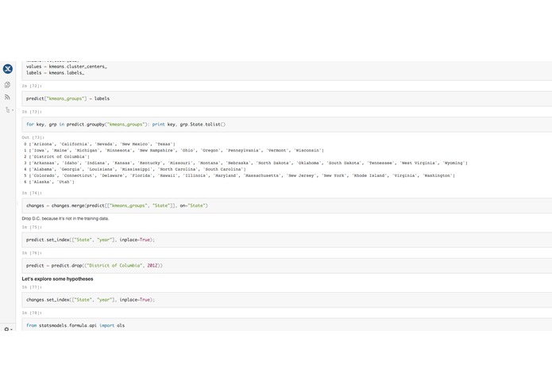Click the heading 'Let's explore some hypotheses'

click(x=58, y=279)
